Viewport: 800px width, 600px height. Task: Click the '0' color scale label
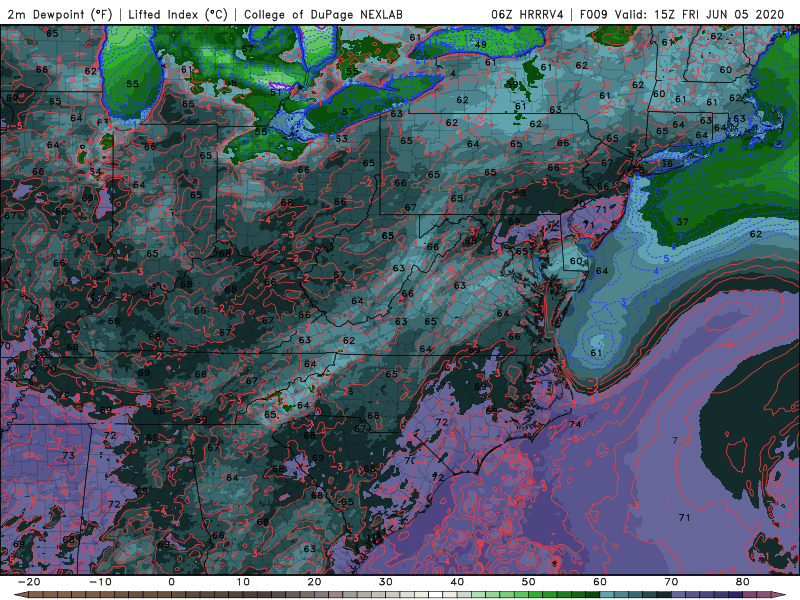pyautogui.click(x=171, y=582)
